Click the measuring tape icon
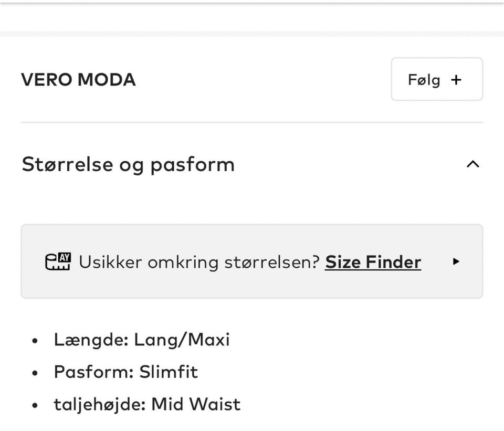This screenshot has height=431, width=504. pos(58,261)
